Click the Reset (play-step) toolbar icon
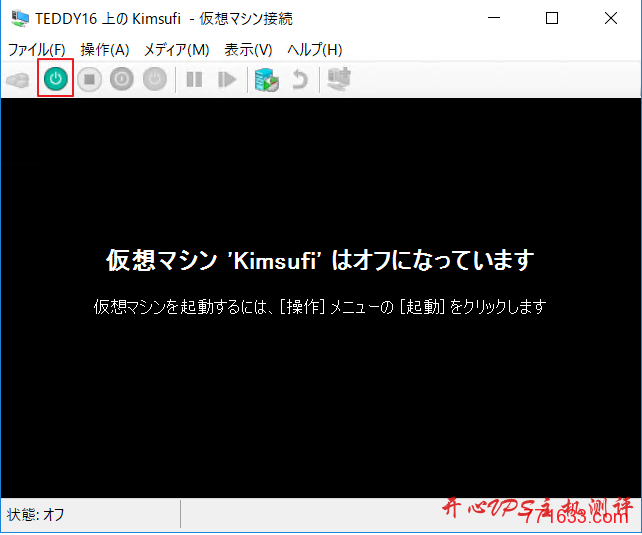Screen dimensions: 642x535 point(227,79)
